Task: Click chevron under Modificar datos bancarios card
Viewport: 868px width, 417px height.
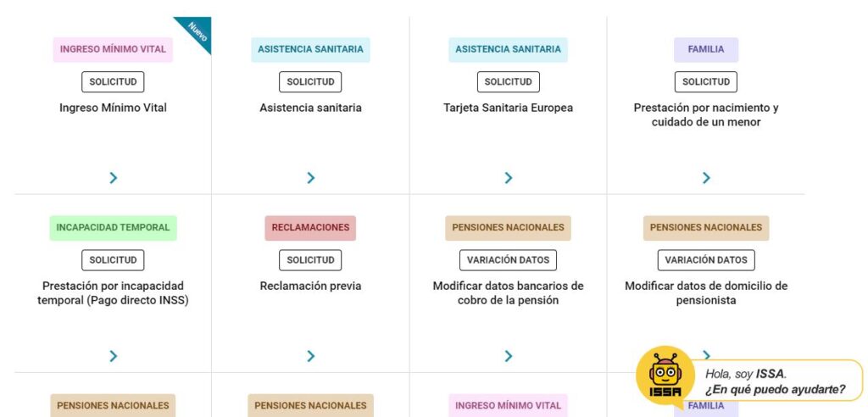Action: pos(508,356)
